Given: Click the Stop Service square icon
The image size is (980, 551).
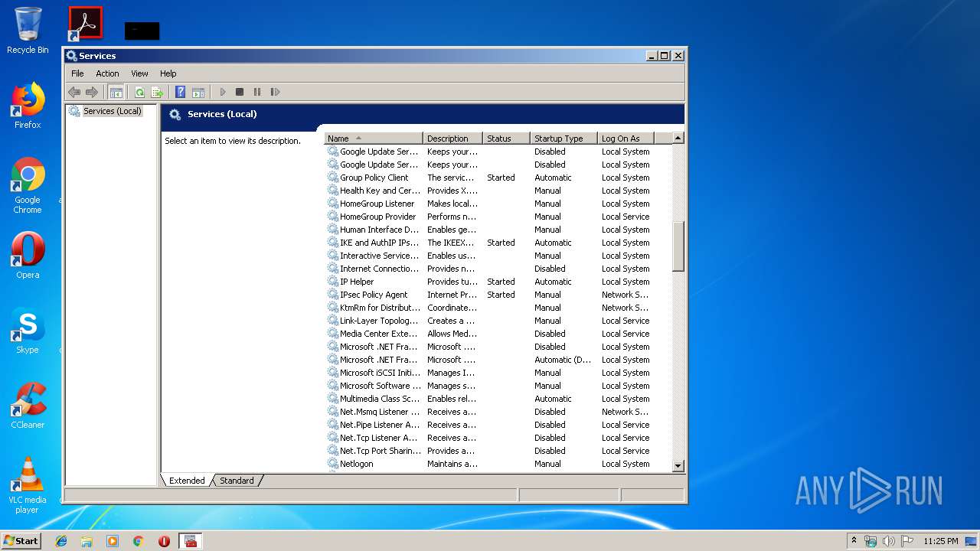Looking at the screenshot, I should [240, 92].
